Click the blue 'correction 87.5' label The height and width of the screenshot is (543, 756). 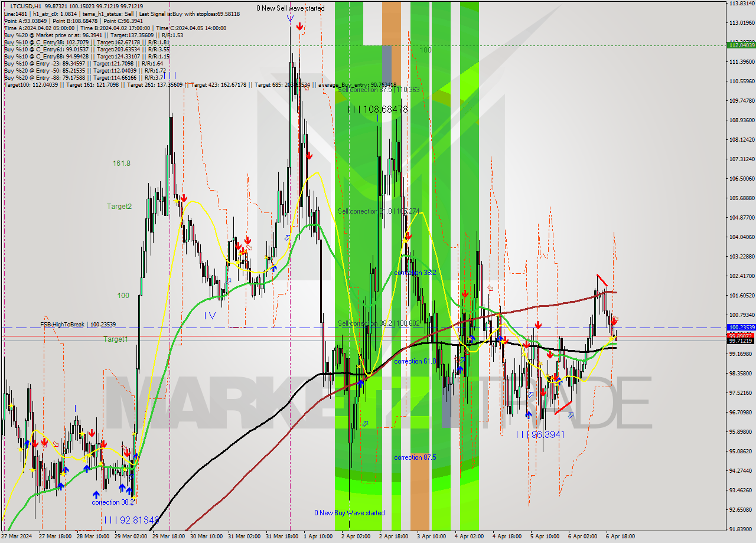tap(416, 457)
